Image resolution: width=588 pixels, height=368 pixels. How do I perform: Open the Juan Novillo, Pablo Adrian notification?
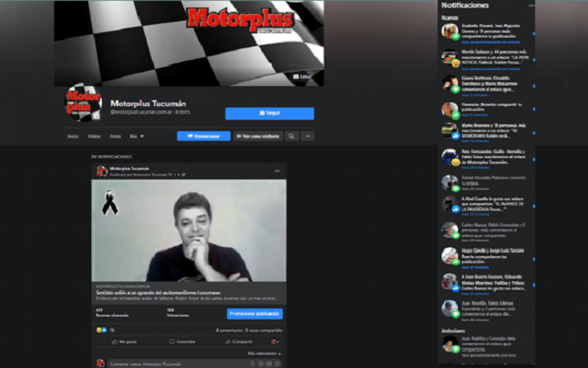(487, 311)
